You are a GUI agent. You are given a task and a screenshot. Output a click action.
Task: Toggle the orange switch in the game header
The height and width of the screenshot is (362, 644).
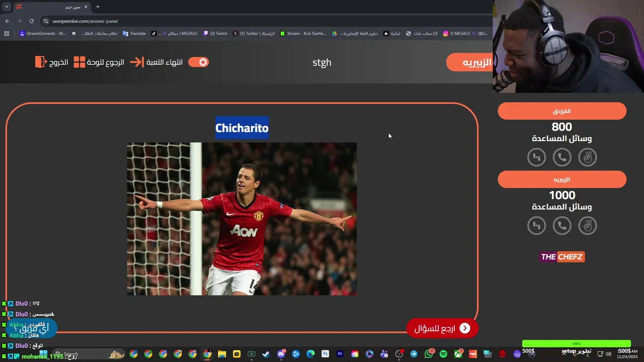pyautogui.click(x=198, y=62)
